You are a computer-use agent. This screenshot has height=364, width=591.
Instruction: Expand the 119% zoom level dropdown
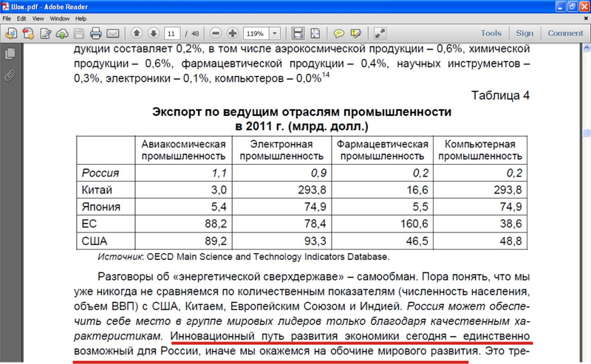point(275,33)
